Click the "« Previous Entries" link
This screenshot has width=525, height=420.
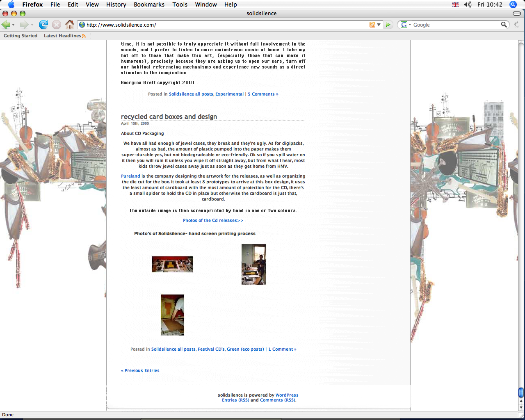pos(140,371)
